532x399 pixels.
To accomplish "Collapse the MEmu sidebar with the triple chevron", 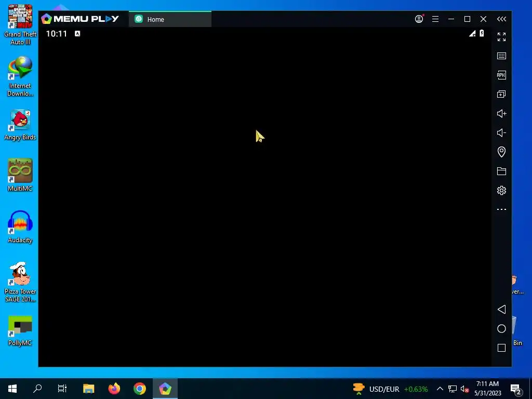I will (x=501, y=19).
